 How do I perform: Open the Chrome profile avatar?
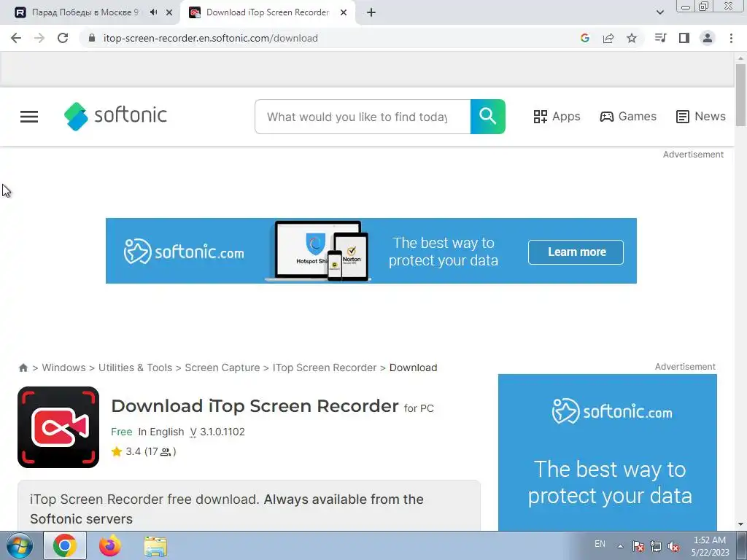pos(708,38)
